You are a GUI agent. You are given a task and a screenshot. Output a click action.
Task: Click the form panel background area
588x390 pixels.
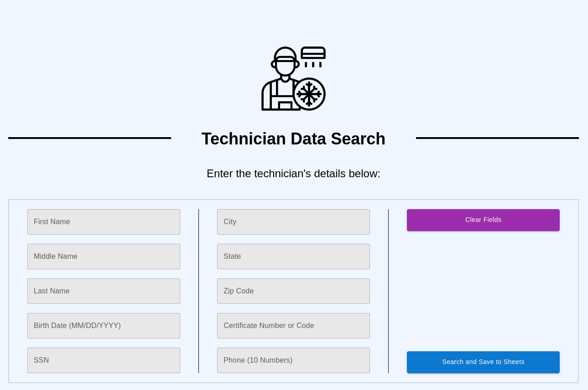(483, 292)
